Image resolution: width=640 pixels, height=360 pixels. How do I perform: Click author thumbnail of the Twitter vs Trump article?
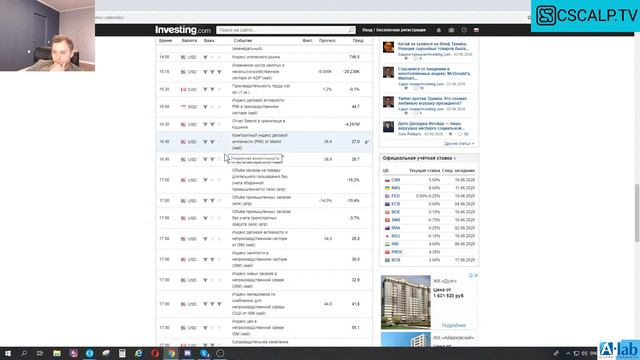point(388,102)
